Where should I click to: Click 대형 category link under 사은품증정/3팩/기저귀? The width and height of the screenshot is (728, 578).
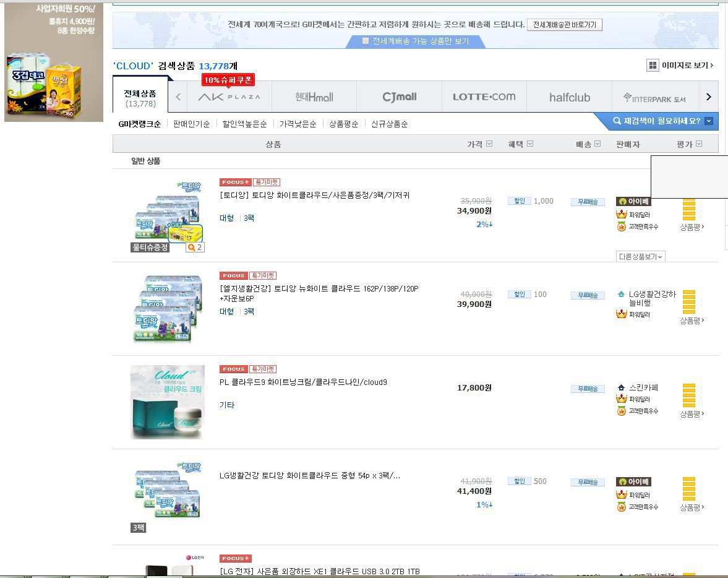226,218
